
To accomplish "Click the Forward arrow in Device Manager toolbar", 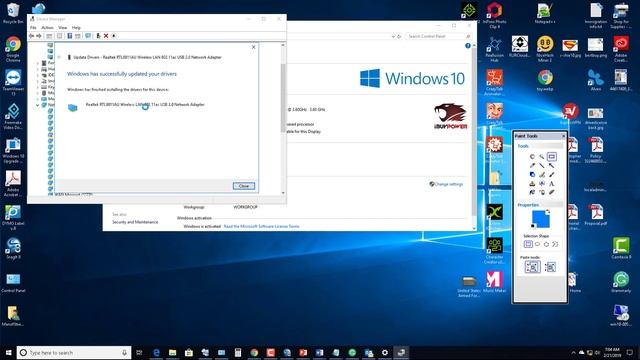I will (x=39, y=36).
